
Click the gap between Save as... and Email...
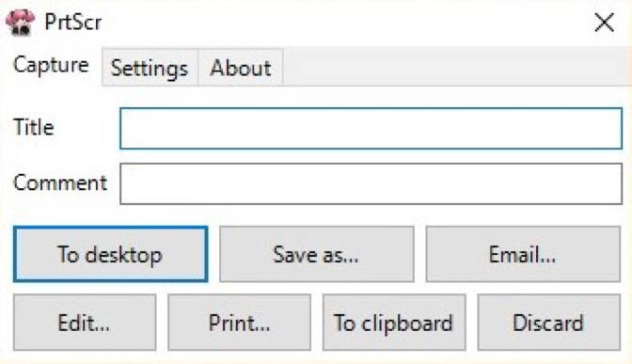[x=420, y=254]
